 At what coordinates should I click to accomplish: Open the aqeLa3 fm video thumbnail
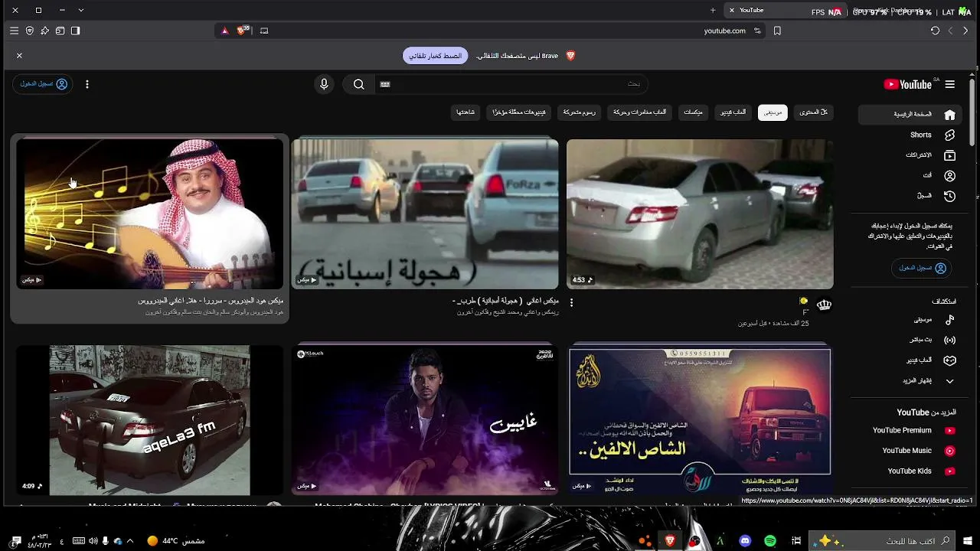point(150,420)
